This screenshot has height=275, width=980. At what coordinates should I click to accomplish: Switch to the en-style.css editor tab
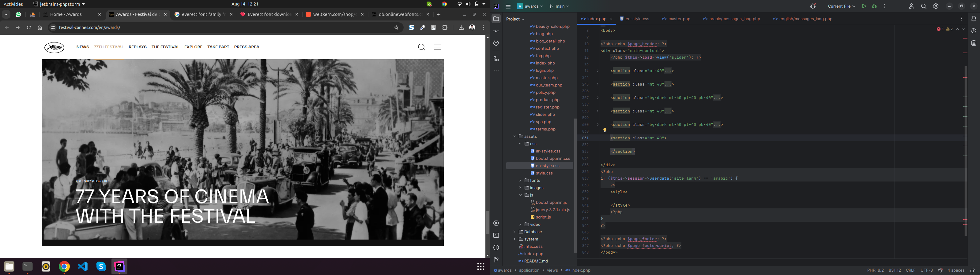coord(637,19)
